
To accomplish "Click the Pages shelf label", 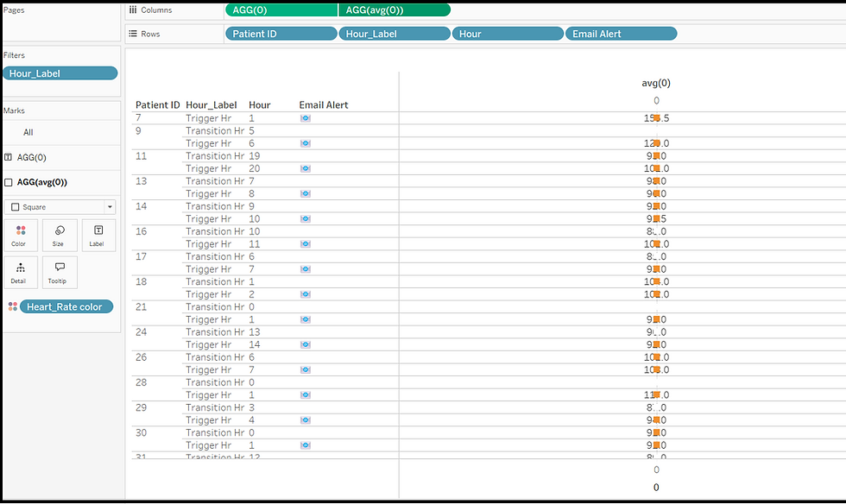I will (14, 10).
